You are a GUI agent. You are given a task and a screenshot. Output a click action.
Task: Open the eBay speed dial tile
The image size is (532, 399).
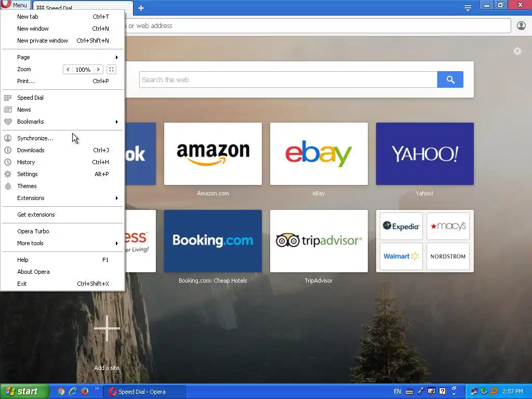(318, 154)
